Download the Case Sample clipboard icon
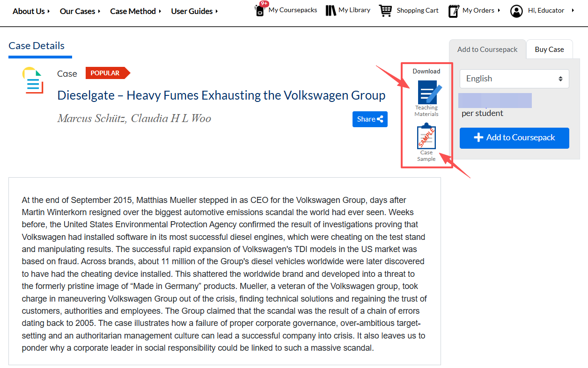 tap(426, 136)
